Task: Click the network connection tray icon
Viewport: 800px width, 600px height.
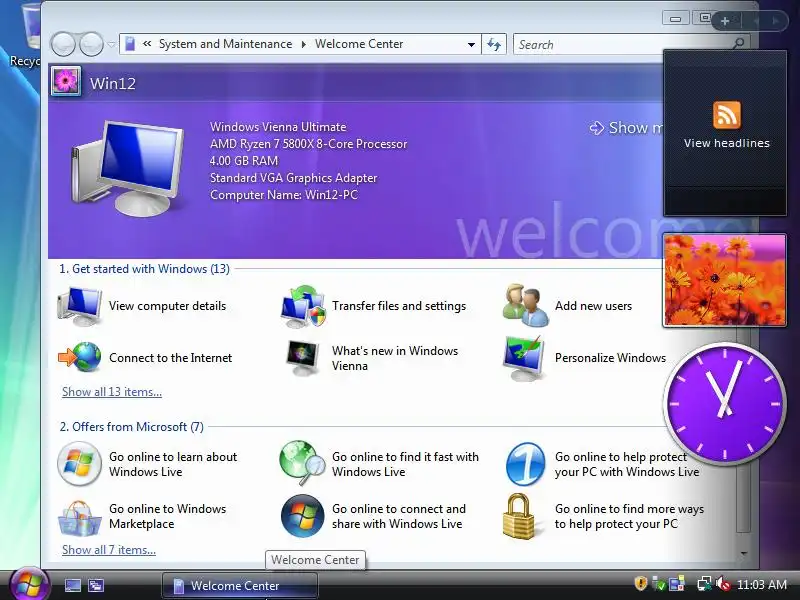Action: (x=705, y=584)
